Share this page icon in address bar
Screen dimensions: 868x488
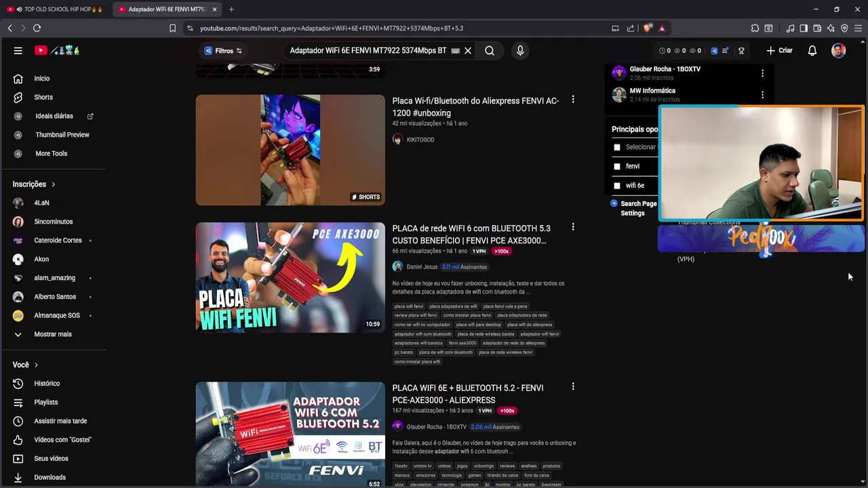tap(631, 28)
